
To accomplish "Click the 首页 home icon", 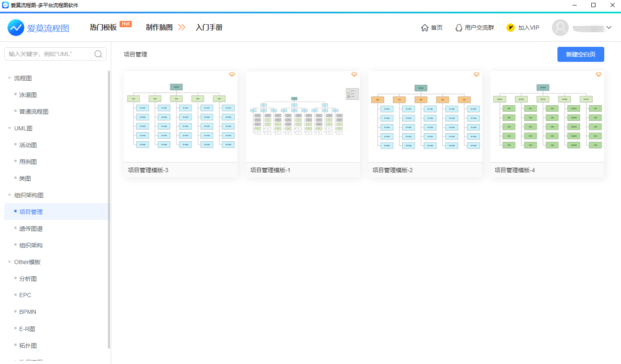I will tap(424, 28).
